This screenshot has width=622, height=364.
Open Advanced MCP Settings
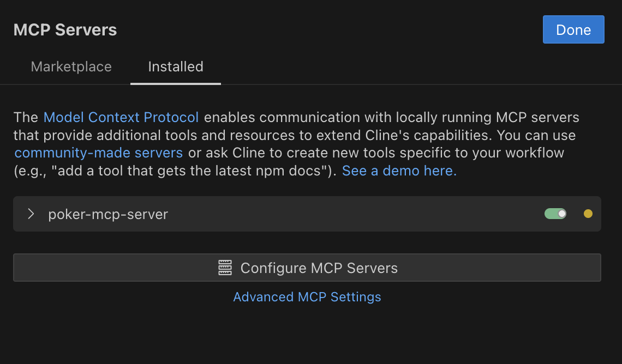click(x=307, y=297)
